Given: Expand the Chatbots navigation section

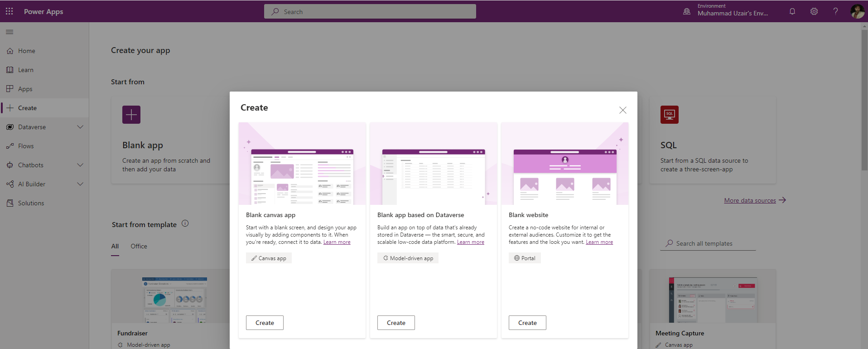Looking at the screenshot, I should point(80,165).
